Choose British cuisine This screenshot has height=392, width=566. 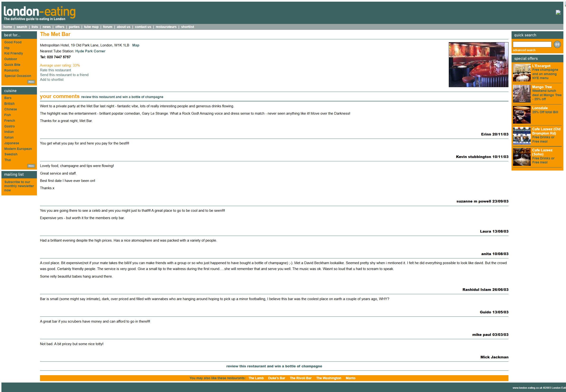[x=9, y=104]
